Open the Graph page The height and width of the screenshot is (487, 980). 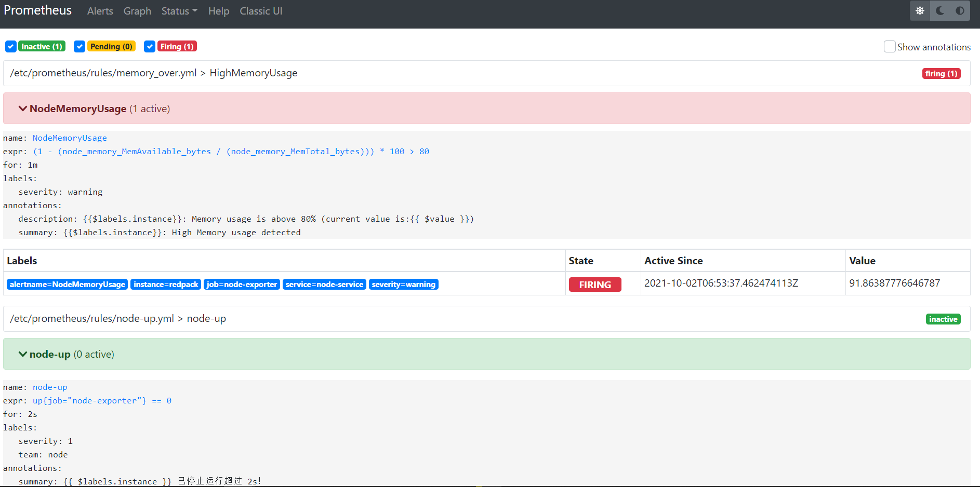click(137, 10)
